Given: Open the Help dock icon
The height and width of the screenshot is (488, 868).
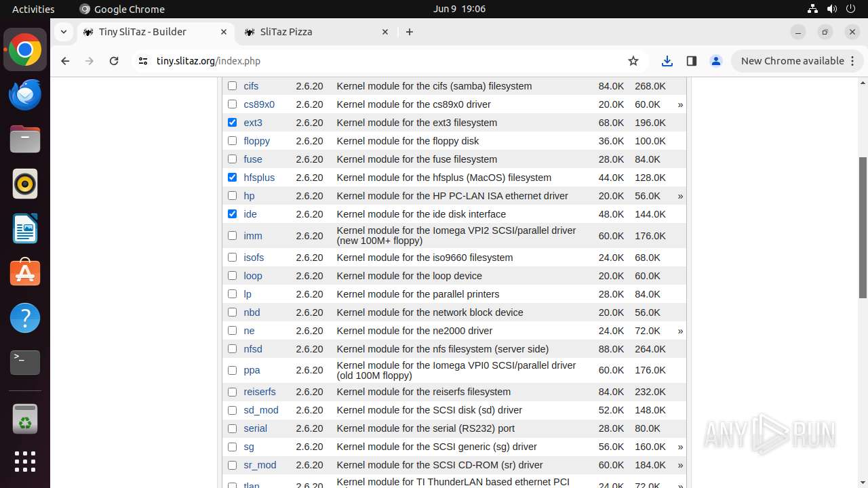Looking at the screenshot, I should pos(25,319).
